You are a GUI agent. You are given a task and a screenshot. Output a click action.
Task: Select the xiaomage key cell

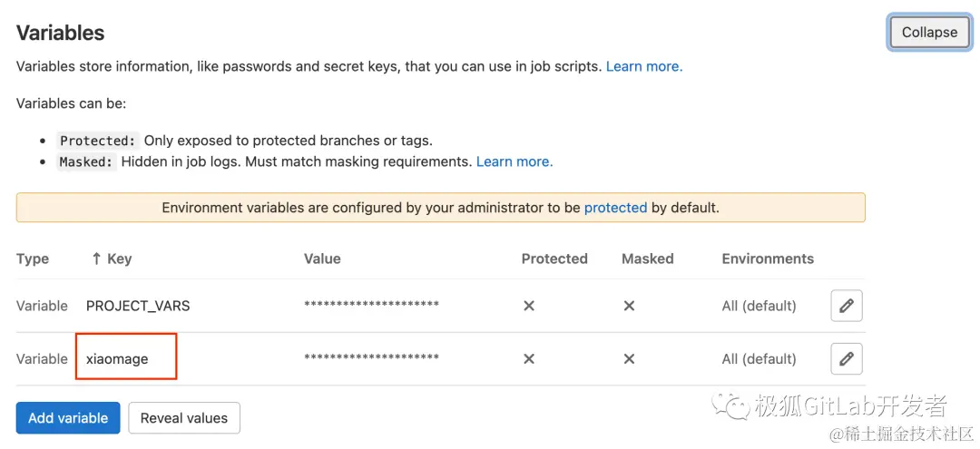117,359
